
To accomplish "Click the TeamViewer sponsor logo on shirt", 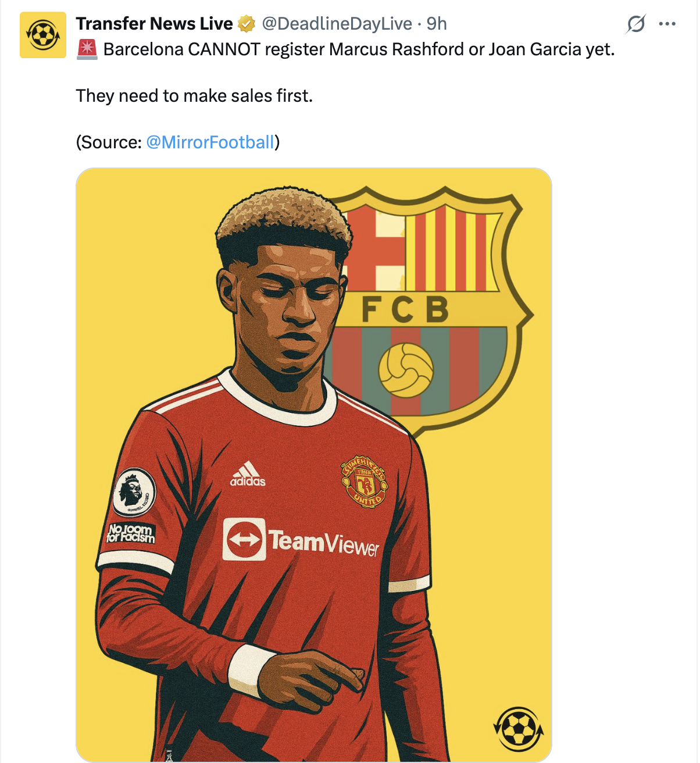I will 301,540.
